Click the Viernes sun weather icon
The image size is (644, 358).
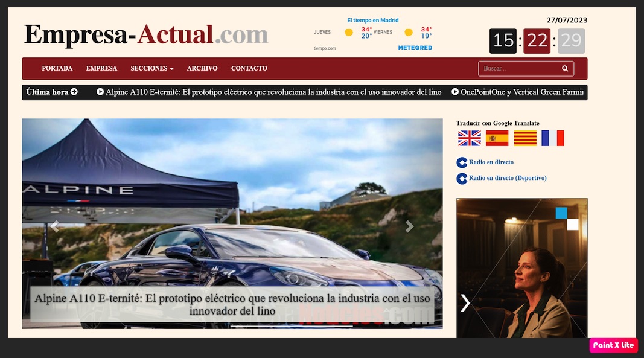pyautogui.click(x=408, y=33)
